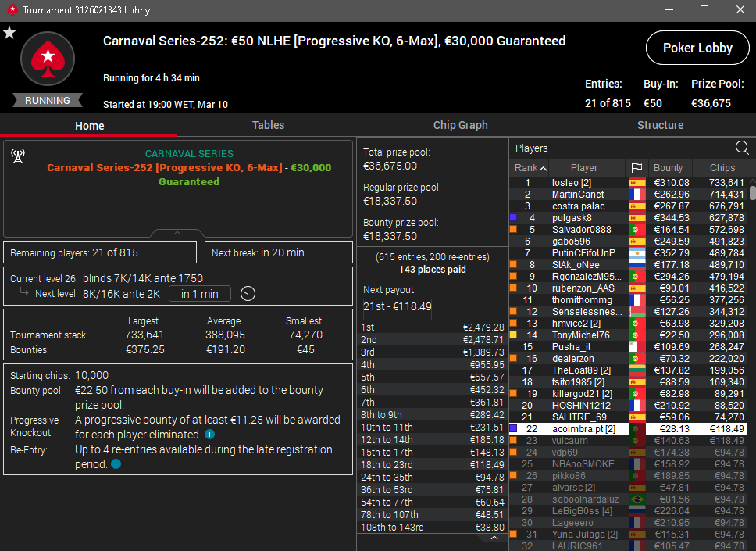Select player costra palac in the list
The height and width of the screenshot is (551, 756).
(578, 206)
